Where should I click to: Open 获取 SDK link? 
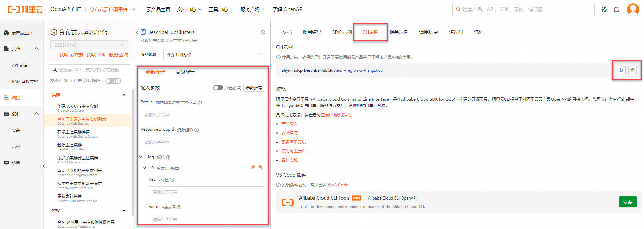point(96,55)
